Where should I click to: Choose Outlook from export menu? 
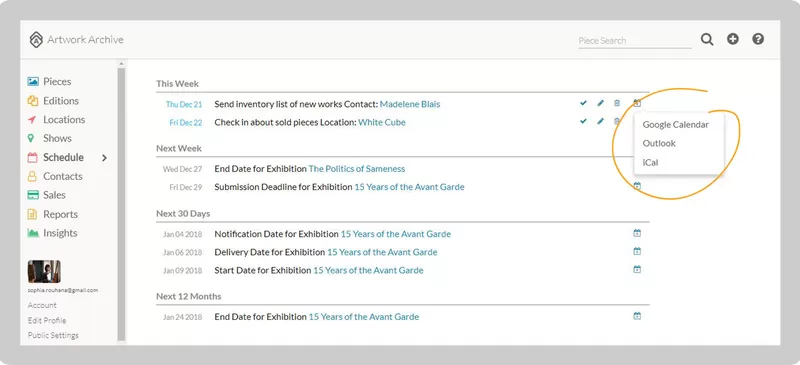(x=659, y=143)
